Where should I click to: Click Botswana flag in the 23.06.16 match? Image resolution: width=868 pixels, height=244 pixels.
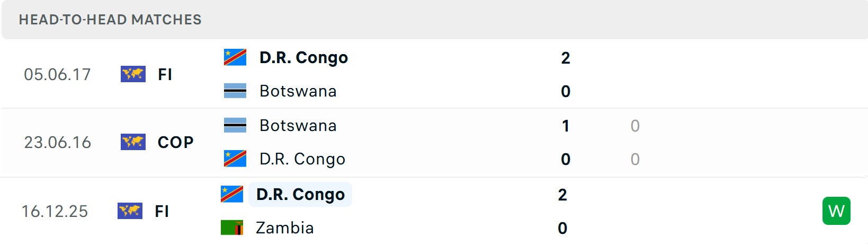click(235, 126)
